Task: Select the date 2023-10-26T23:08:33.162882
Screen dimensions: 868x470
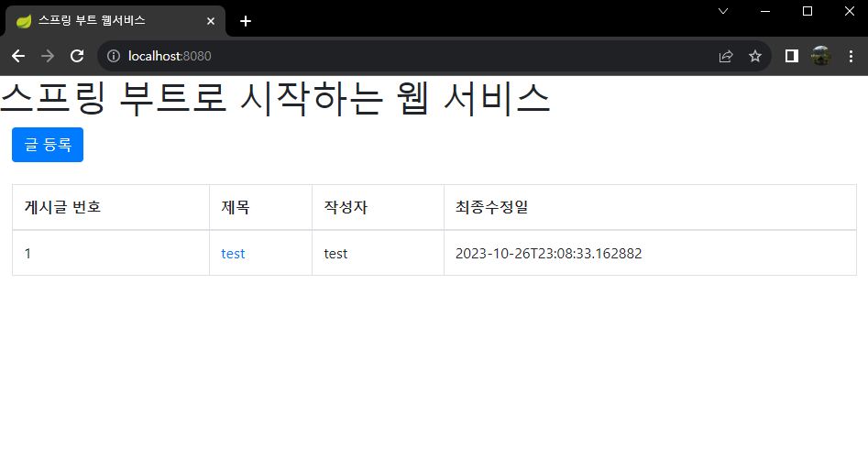Action: 549,254
